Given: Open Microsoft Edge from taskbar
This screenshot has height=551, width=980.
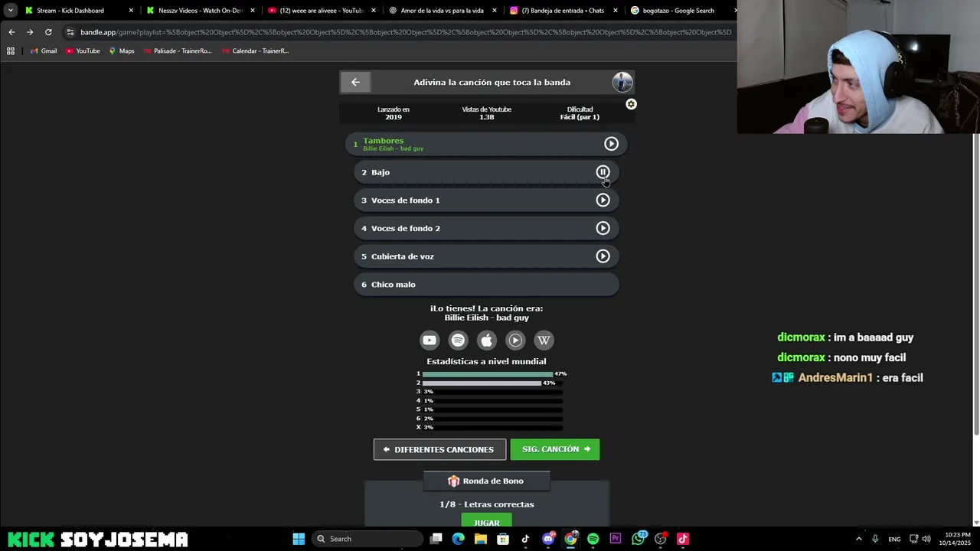Looking at the screenshot, I should 458,539.
